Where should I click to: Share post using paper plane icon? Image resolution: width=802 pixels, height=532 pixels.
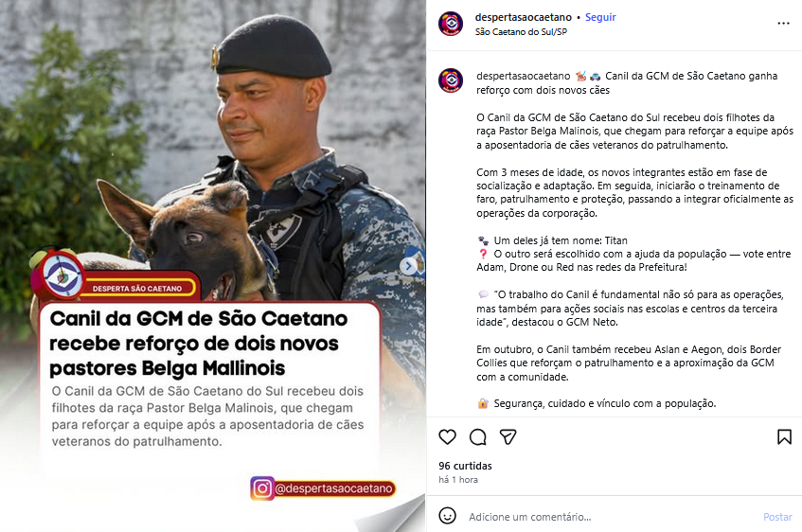pyautogui.click(x=508, y=436)
